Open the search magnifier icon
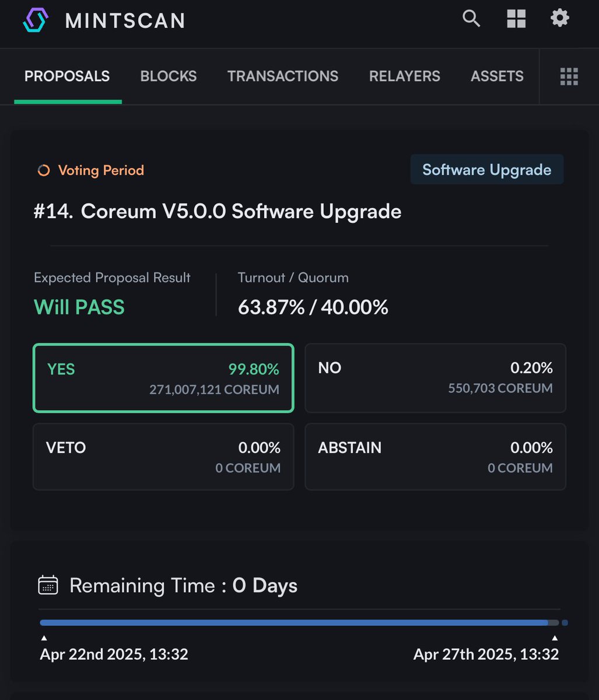 pos(471,19)
